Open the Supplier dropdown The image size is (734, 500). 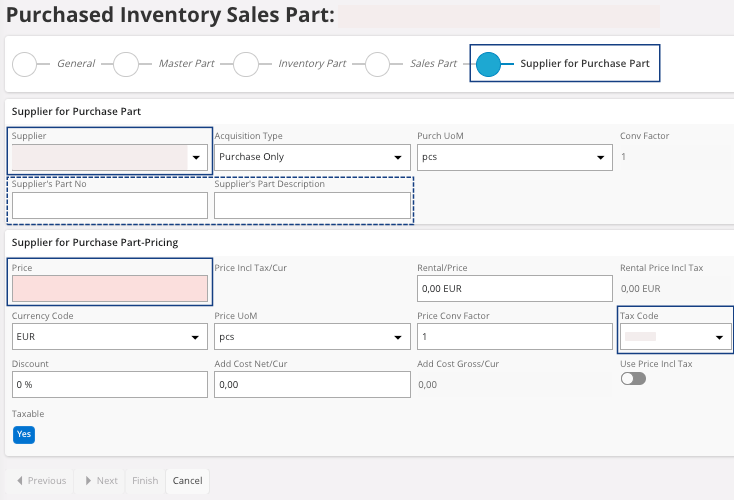point(196,158)
